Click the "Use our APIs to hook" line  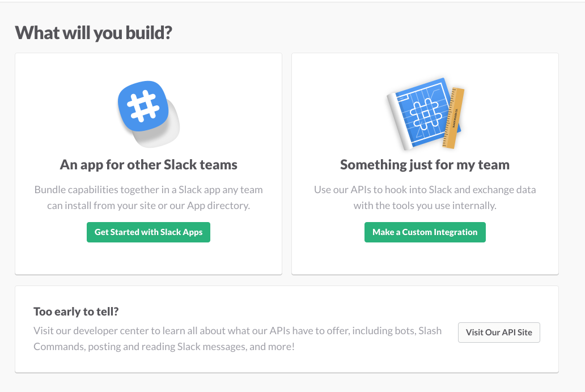pos(425,189)
